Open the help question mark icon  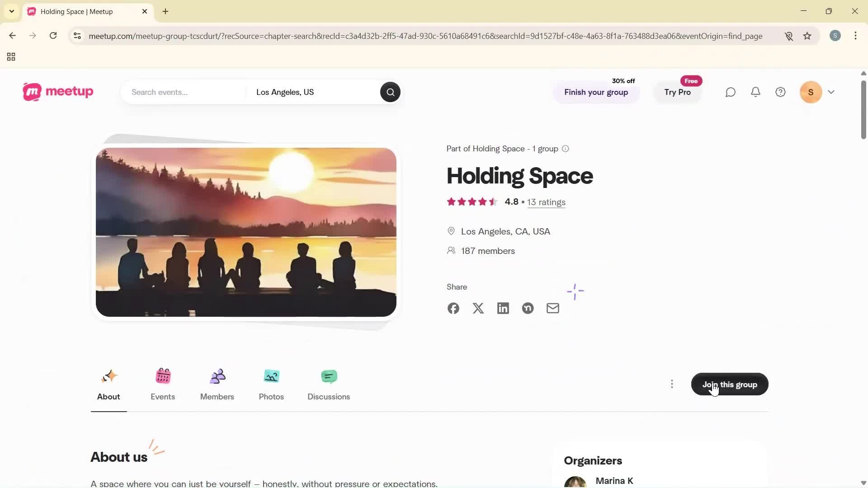[780, 92]
